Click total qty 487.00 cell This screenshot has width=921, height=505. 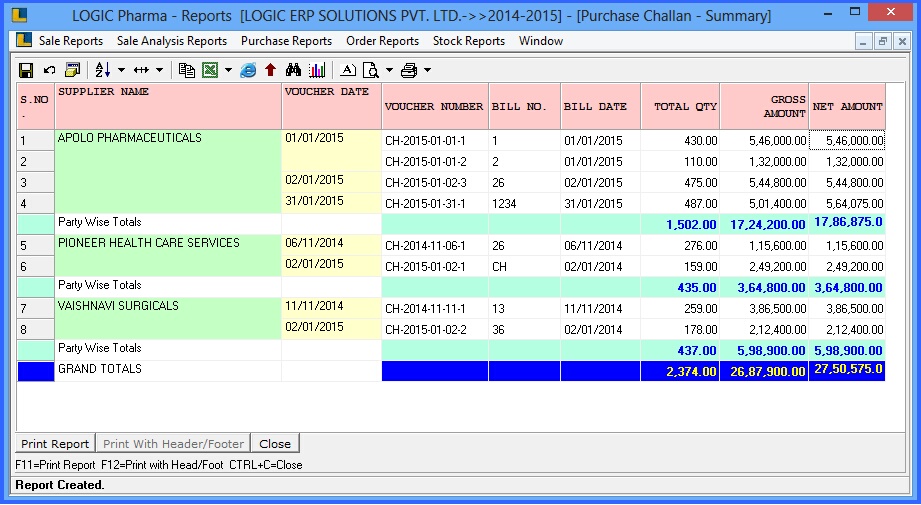click(680, 204)
